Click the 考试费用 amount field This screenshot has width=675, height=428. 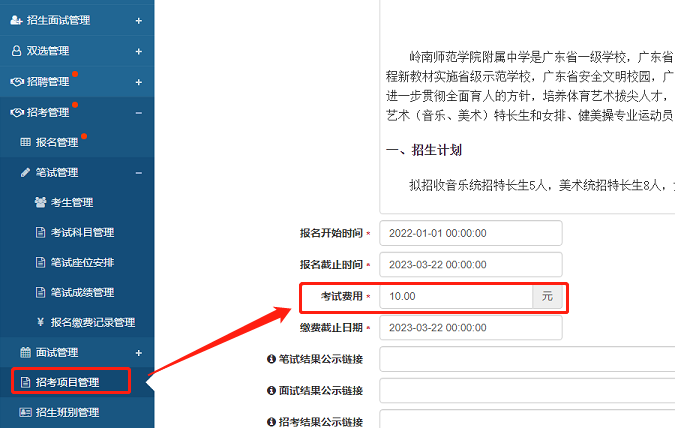456,297
